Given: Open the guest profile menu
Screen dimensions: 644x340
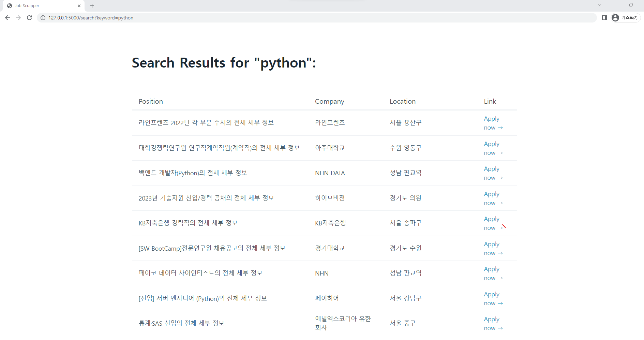Looking at the screenshot, I should [x=626, y=18].
